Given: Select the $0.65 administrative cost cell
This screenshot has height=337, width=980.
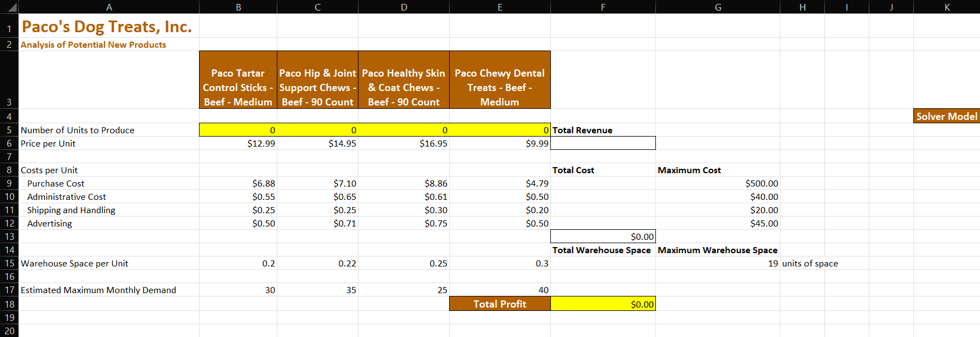Looking at the screenshot, I should [317, 197].
